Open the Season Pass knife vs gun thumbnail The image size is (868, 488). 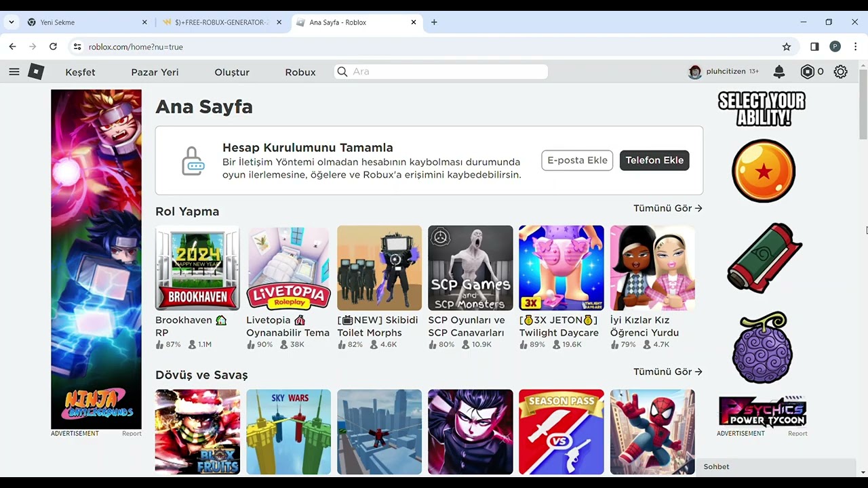tap(561, 432)
